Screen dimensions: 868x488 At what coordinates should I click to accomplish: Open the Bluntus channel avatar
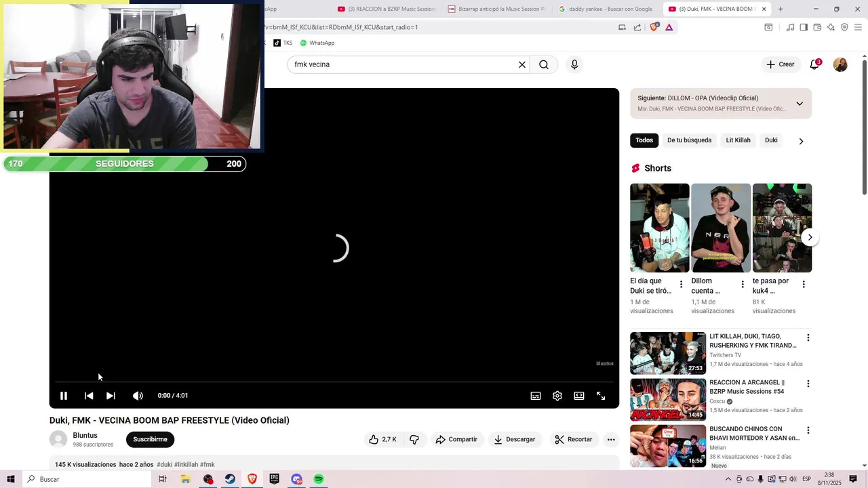pyautogui.click(x=58, y=439)
